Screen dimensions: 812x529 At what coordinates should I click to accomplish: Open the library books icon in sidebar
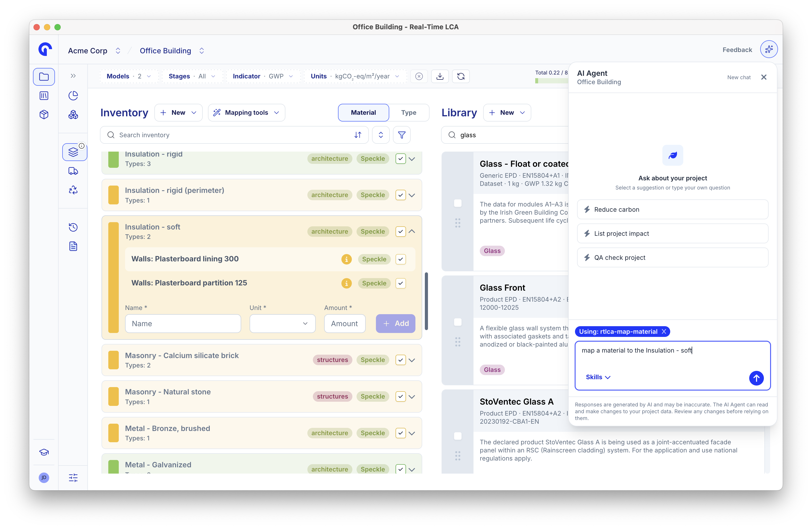pyautogui.click(x=44, y=96)
